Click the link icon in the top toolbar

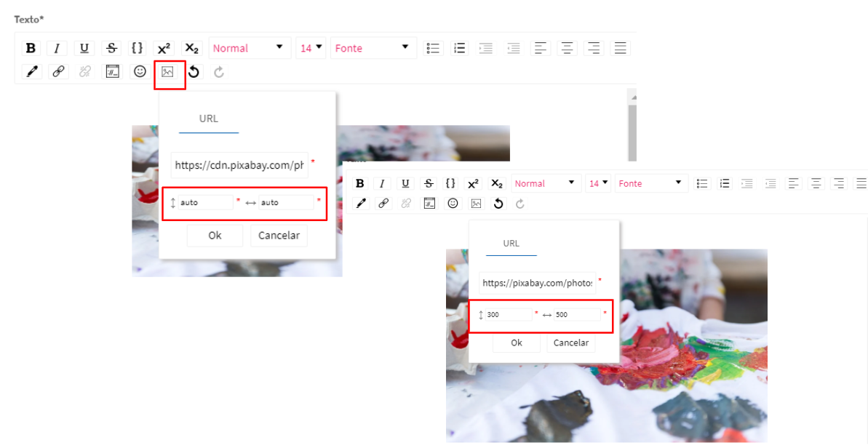point(57,71)
